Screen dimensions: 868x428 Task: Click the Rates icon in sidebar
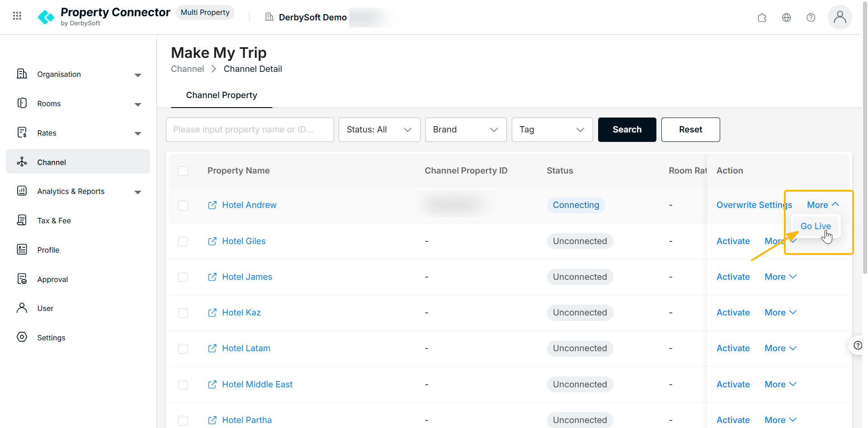pyautogui.click(x=22, y=132)
